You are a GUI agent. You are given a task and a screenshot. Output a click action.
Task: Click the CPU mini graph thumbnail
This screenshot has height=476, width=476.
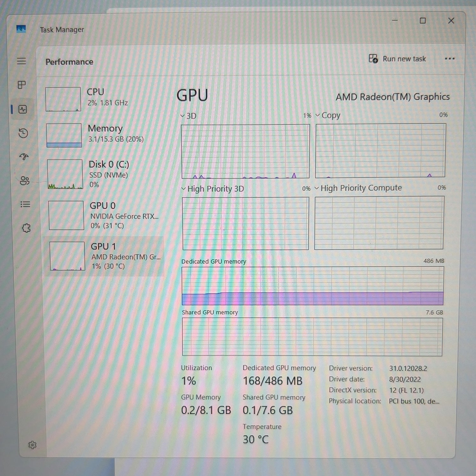(63, 99)
